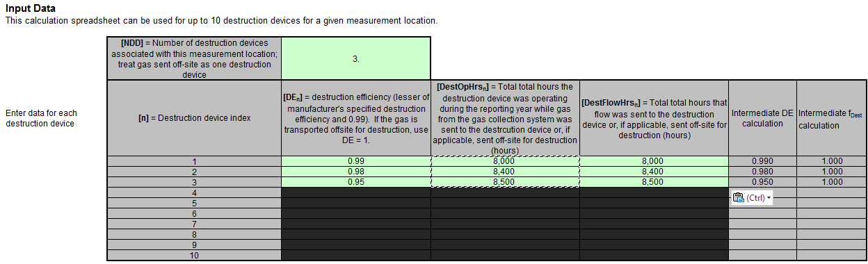
Task: Select device index cell 4
Action: [x=194, y=192]
